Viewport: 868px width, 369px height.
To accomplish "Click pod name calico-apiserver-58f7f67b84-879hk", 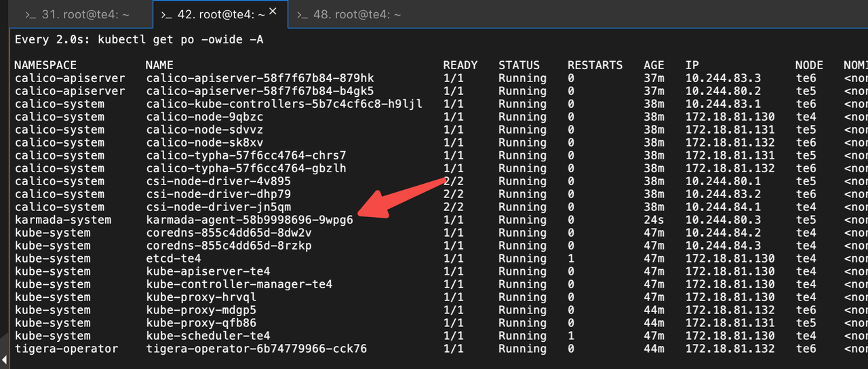I will point(260,78).
